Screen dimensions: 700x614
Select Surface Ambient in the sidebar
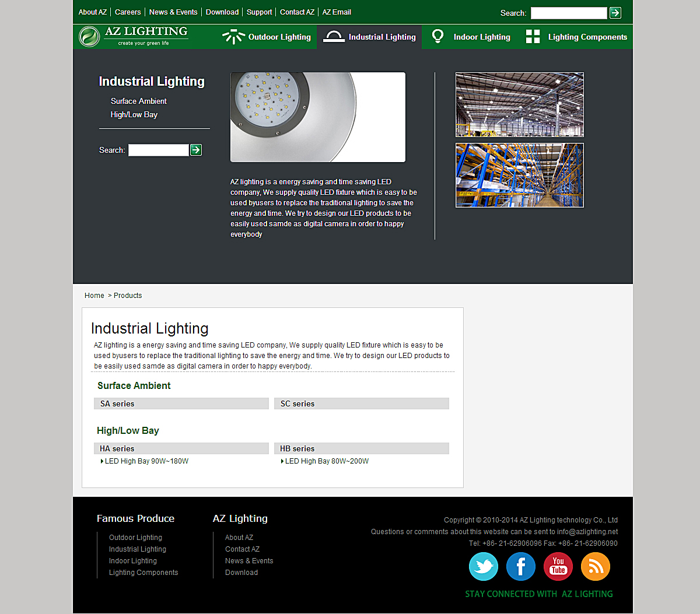click(139, 101)
